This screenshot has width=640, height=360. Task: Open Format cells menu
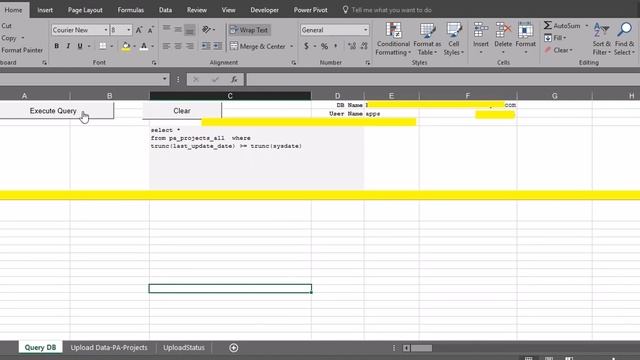[525, 39]
